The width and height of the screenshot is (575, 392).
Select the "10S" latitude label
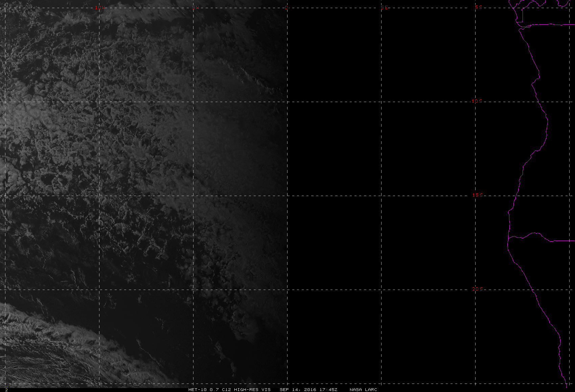tap(477, 101)
